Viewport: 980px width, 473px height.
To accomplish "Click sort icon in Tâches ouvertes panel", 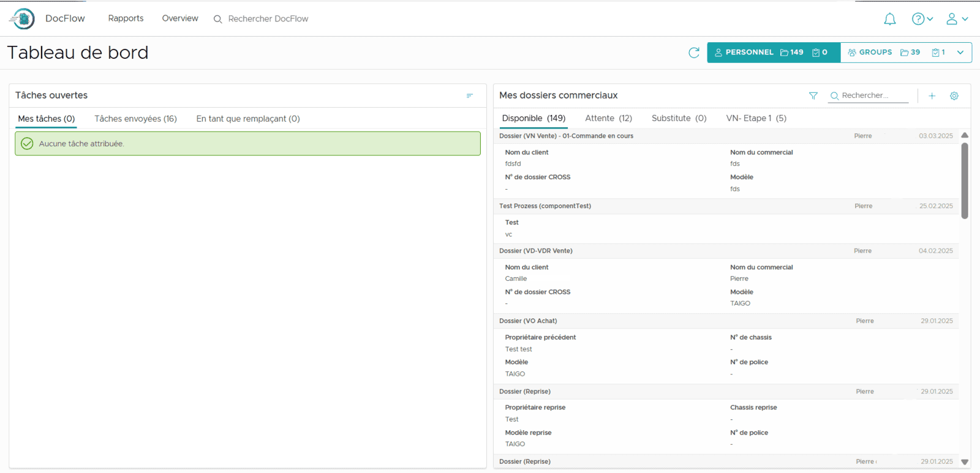I will 469,95.
